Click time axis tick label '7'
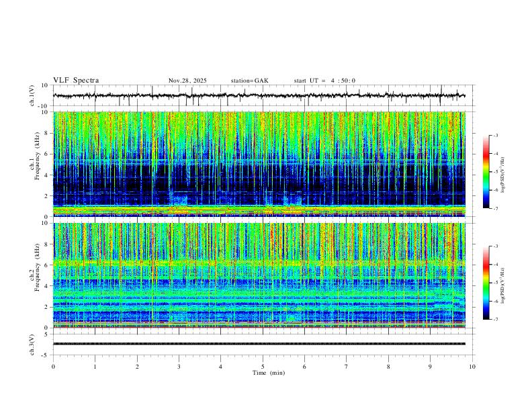Viewport: 532px width, 411px height. pos(347,367)
